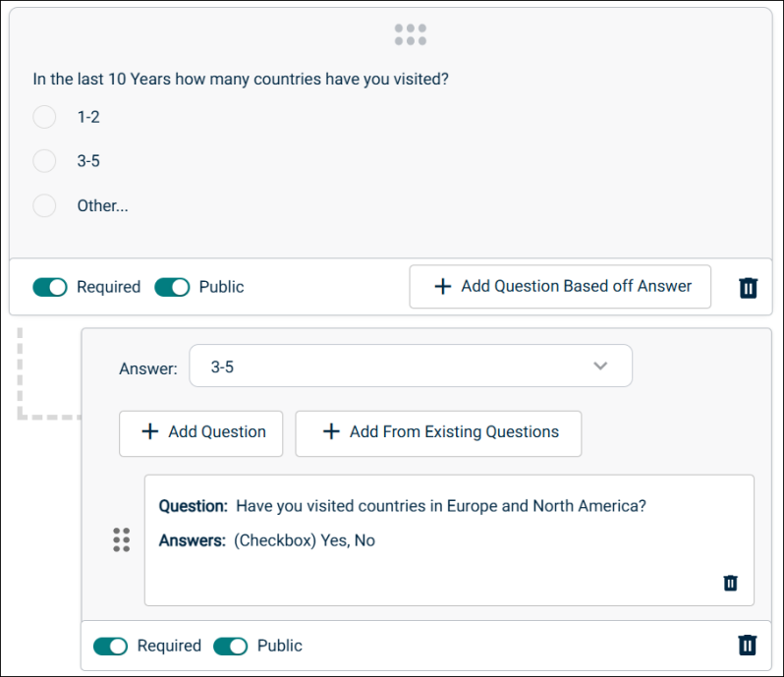The width and height of the screenshot is (784, 677).
Task: Delete the Europe and North America question
Action: (731, 583)
